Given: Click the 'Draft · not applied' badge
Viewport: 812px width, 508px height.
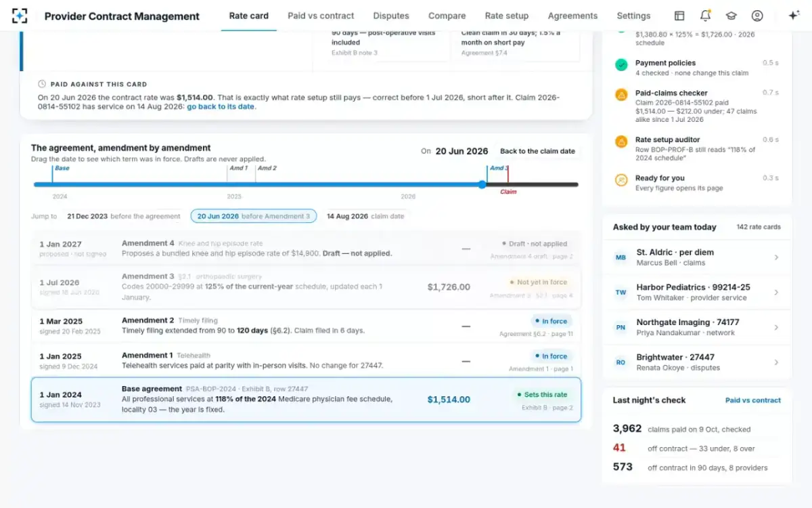Looking at the screenshot, I should [x=535, y=244].
